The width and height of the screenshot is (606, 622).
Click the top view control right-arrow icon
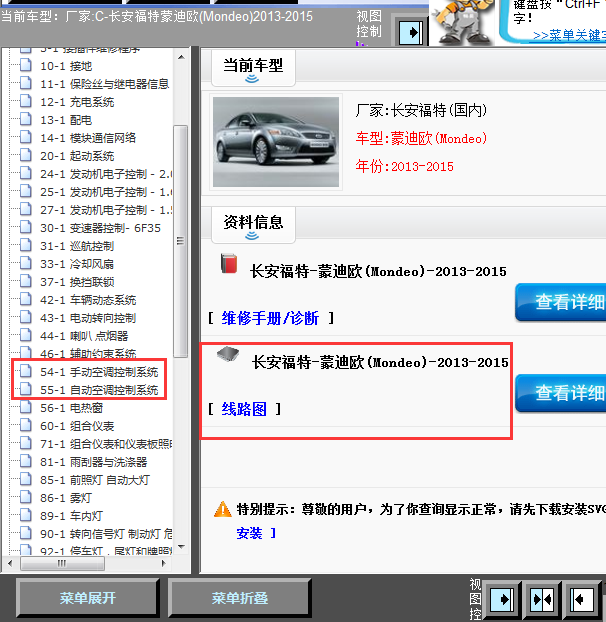coord(412,32)
